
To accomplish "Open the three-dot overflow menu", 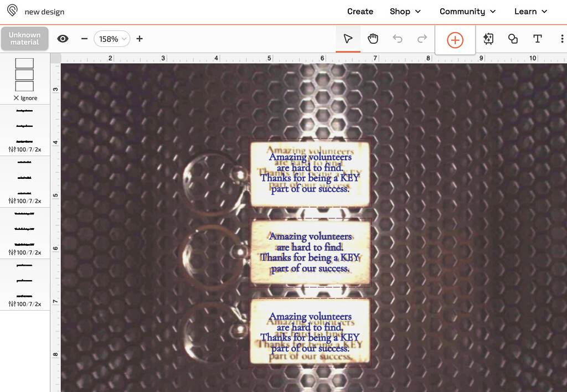I will pos(561,38).
